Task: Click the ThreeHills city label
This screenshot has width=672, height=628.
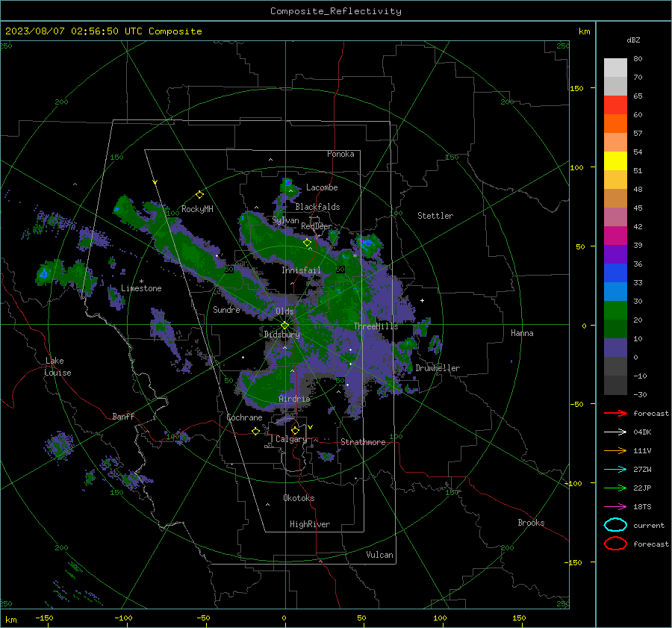Action: coord(376,326)
